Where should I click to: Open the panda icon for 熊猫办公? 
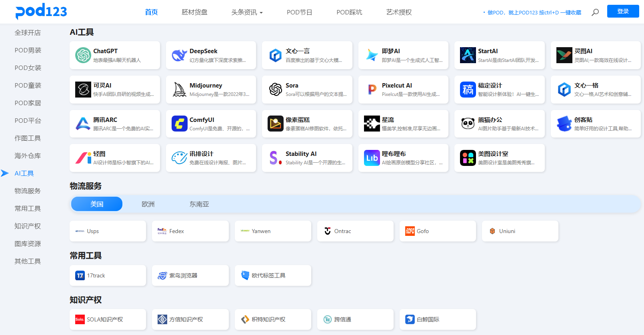tap(468, 124)
